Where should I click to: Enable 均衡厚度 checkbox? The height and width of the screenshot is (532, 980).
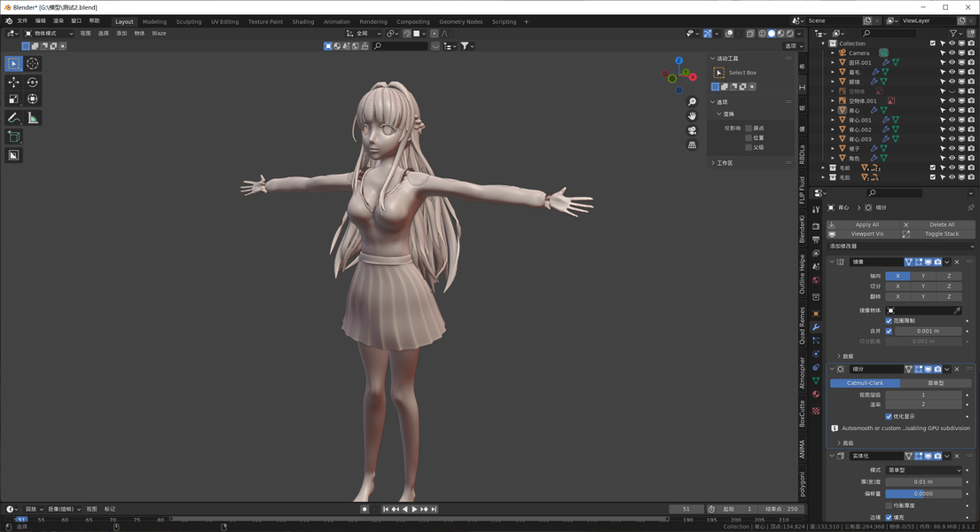point(889,505)
